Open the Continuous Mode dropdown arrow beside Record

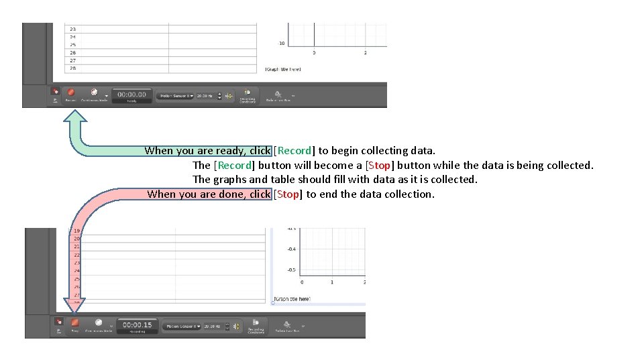pyautogui.click(x=107, y=96)
